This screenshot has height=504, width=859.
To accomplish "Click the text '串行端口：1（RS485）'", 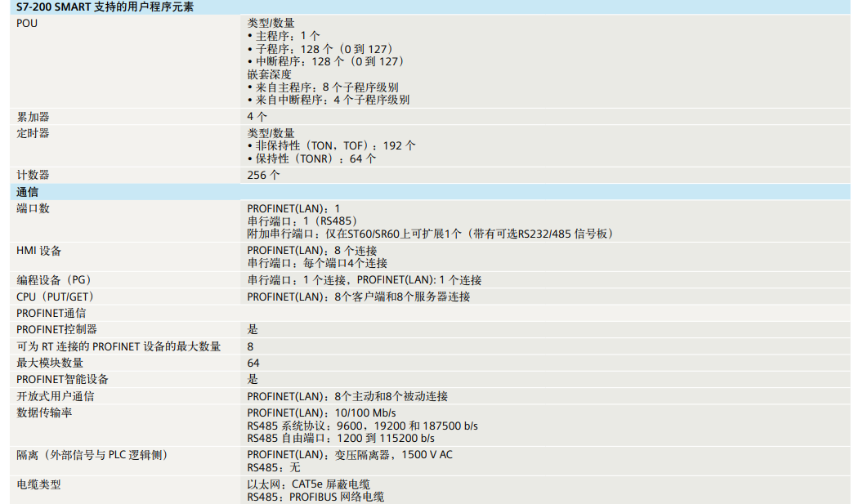I will tap(304, 221).
